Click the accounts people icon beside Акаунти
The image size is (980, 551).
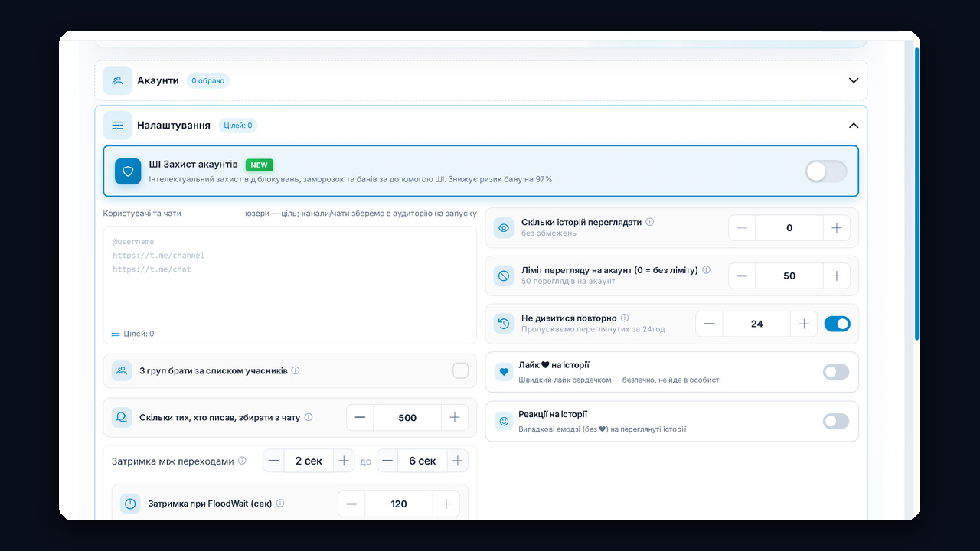tap(117, 80)
